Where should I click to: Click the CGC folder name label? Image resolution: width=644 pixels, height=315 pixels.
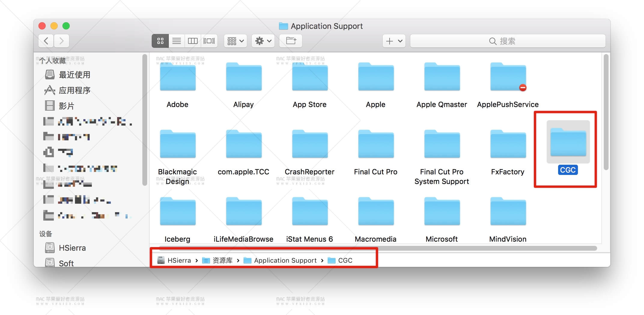click(x=568, y=170)
